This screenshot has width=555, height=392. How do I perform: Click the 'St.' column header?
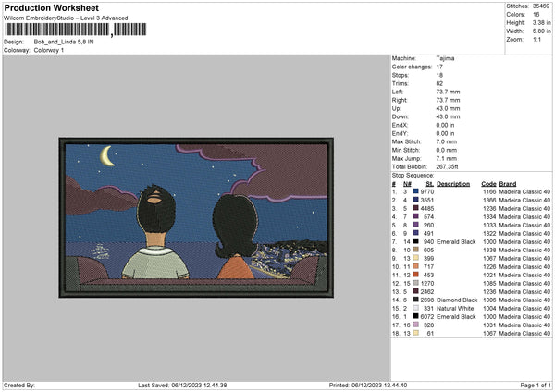(430, 184)
